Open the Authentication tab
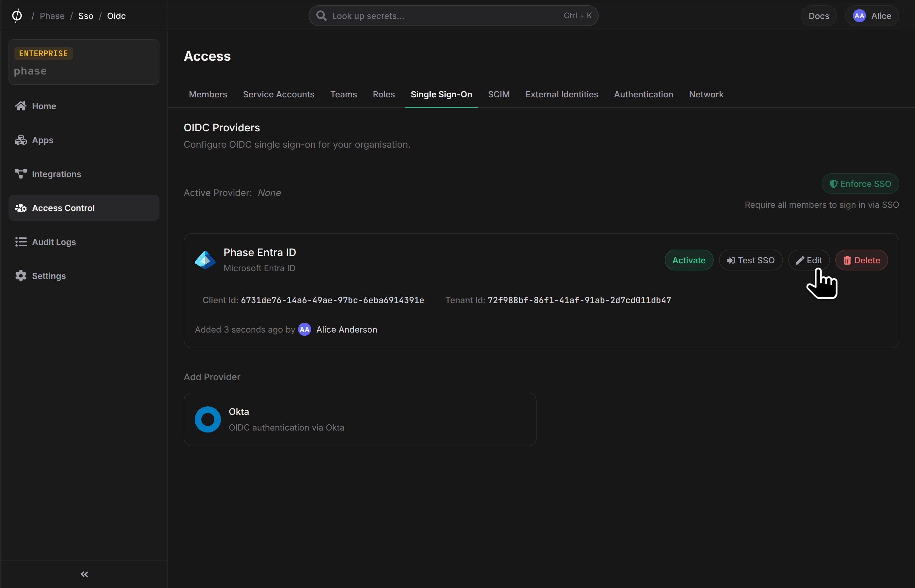 [x=643, y=94]
